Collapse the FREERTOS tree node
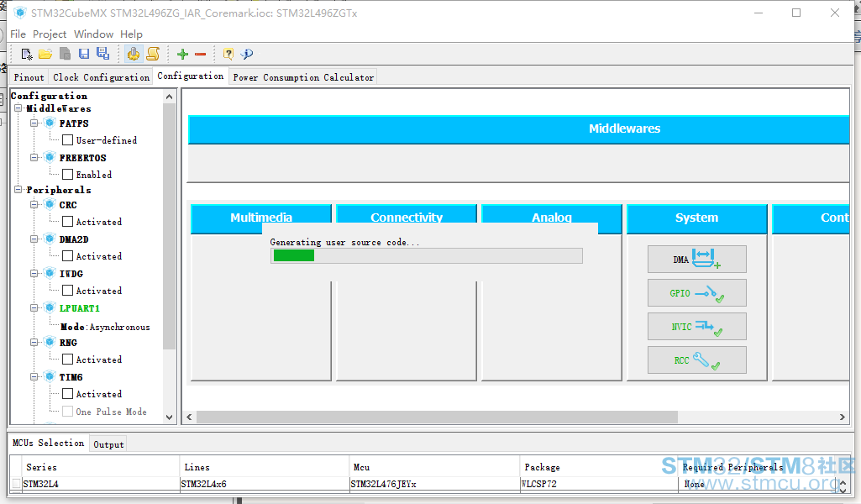Image resolution: width=861 pixels, height=504 pixels. pyautogui.click(x=34, y=158)
